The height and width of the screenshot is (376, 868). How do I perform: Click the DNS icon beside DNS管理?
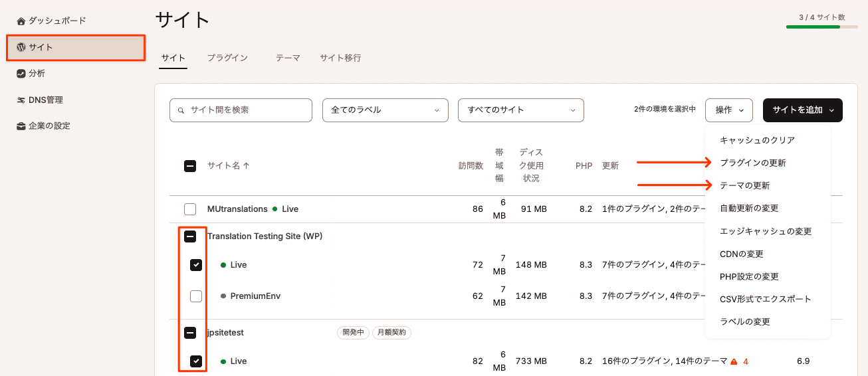coord(21,100)
